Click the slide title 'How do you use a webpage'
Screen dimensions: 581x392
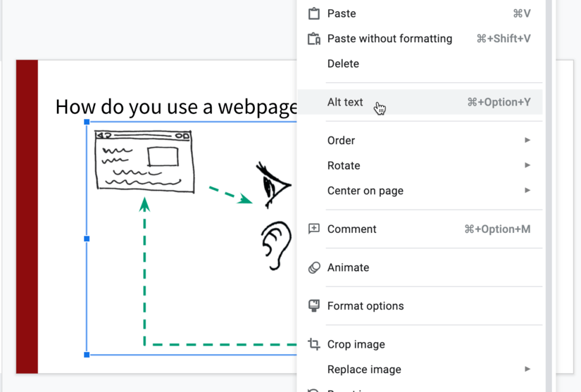176,107
